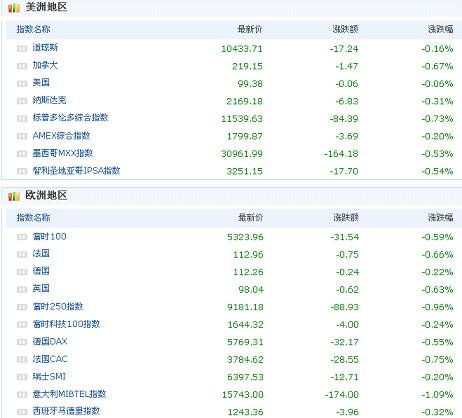Click the icon next to 德国DAX
The width and height of the screenshot is (462, 418).
click(22, 342)
